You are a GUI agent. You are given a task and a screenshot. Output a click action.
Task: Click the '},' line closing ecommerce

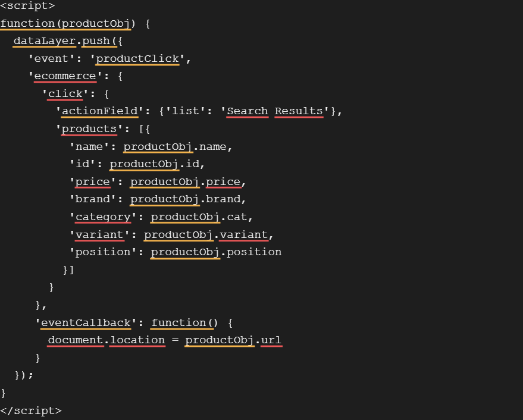[41, 305]
